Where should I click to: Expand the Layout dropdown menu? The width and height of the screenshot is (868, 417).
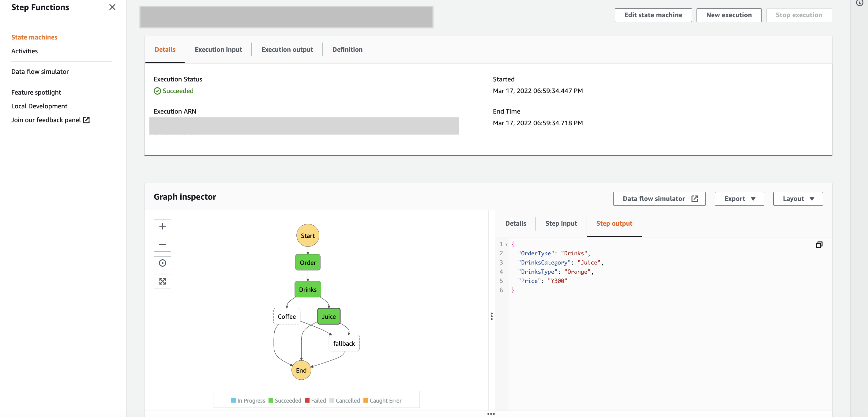pos(798,198)
